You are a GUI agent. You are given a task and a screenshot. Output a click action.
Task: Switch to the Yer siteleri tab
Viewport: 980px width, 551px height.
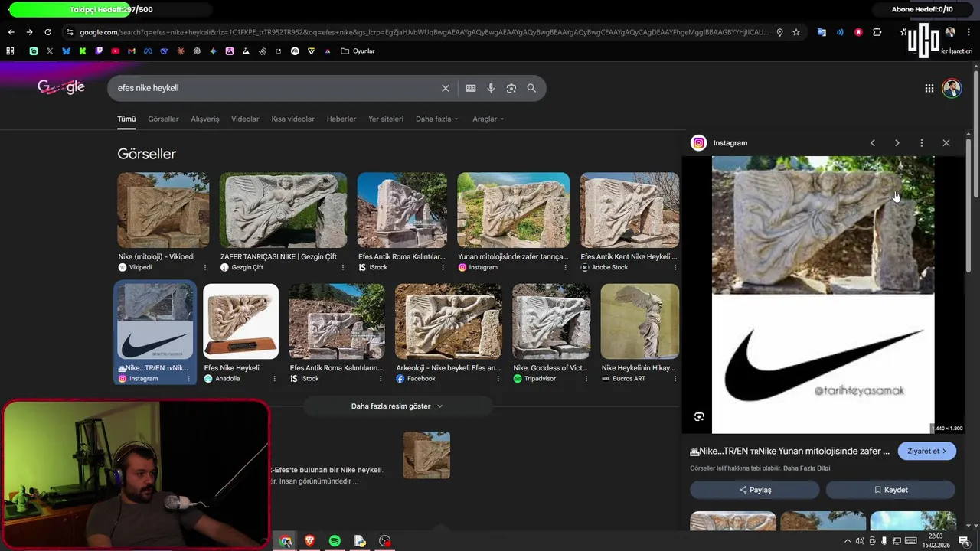pos(386,119)
